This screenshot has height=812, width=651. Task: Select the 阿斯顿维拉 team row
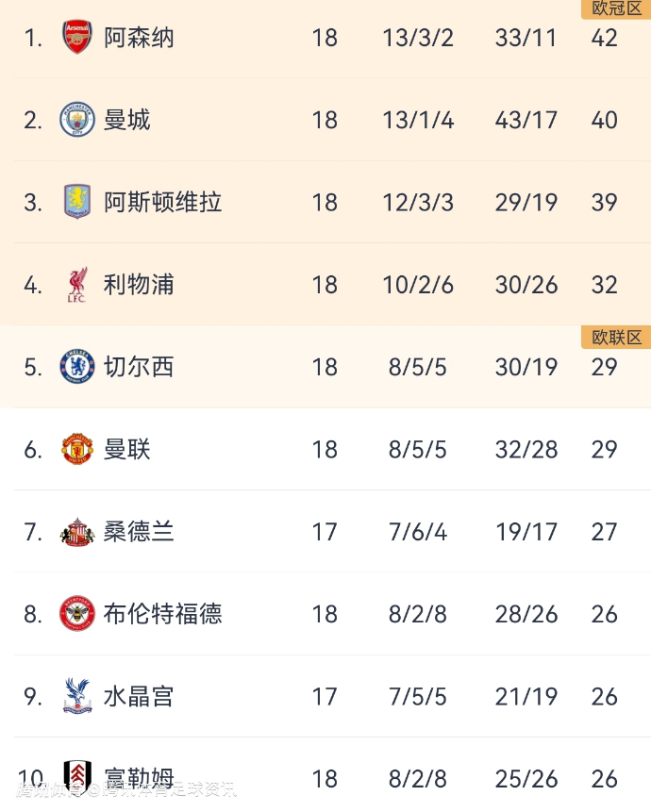click(x=162, y=202)
